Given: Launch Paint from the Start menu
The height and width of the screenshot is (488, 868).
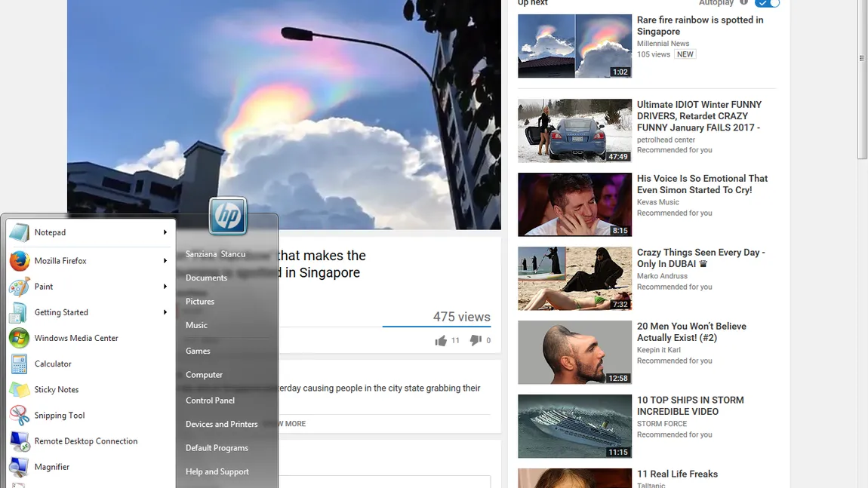Looking at the screenshot, I should pyautogui.click(x=44, y=287).
